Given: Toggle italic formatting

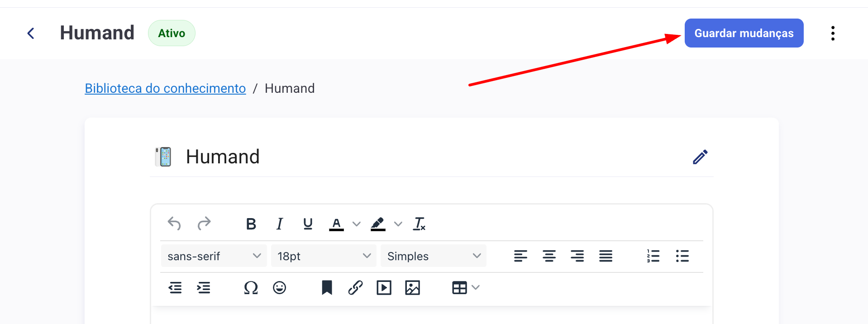Looking at the screenshot, I should point(280,224).
